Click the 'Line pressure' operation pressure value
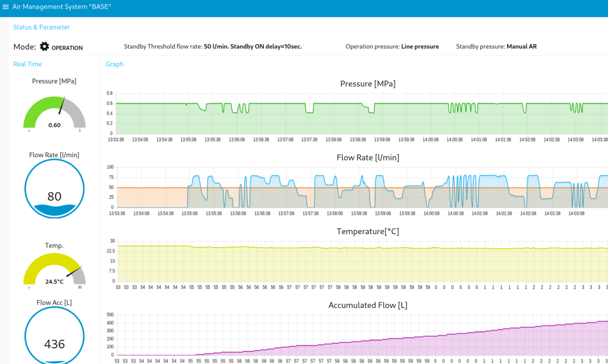This screenshot has height=364, width=608. point(420,46)
